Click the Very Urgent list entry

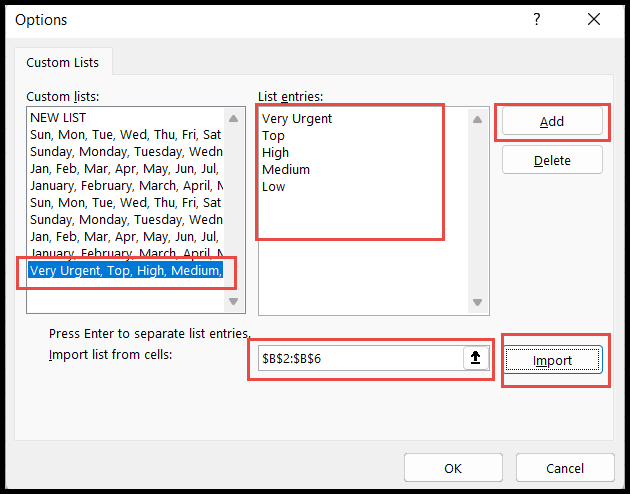297,118
